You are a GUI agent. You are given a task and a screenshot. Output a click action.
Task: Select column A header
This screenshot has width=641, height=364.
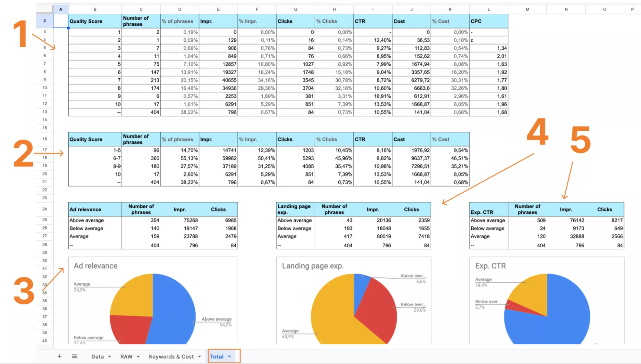tap(61, 9)
